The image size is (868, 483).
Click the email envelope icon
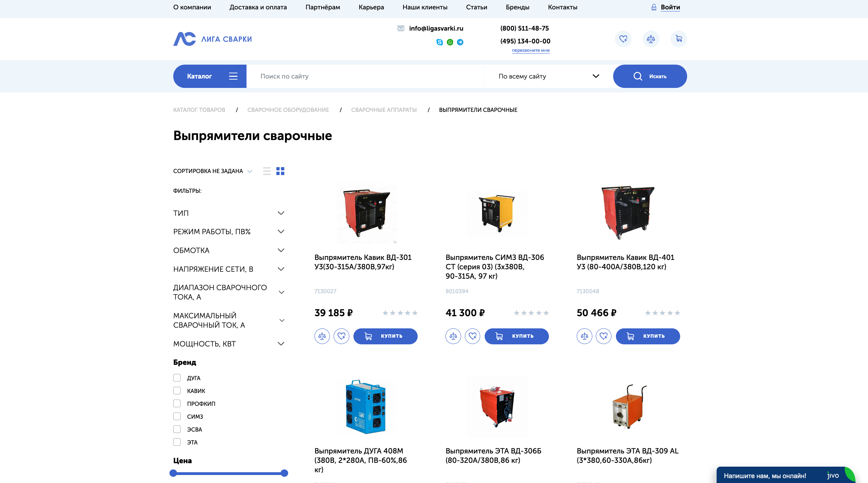coord(401,28)
